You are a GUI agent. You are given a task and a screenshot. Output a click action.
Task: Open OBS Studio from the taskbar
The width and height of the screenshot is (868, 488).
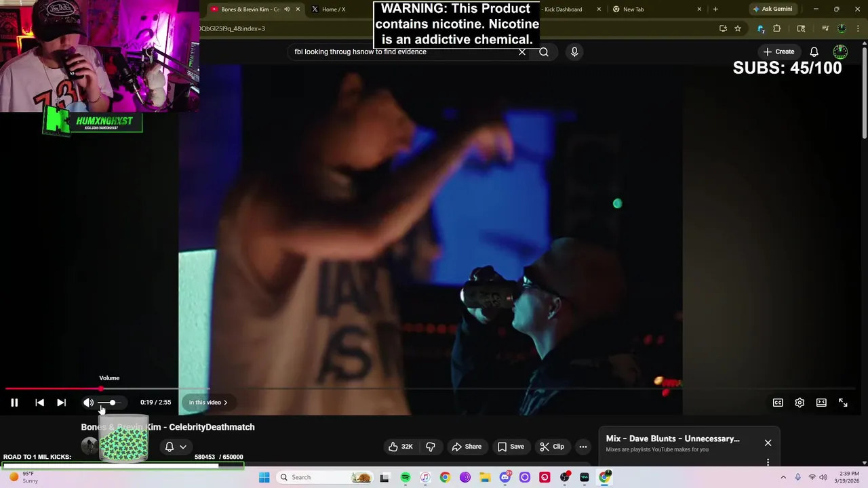point(564,477)
